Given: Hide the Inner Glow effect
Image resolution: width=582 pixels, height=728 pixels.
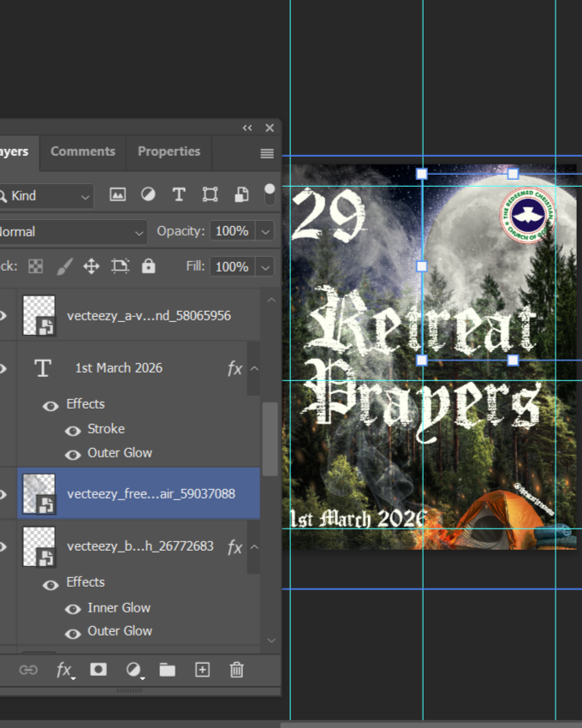Looking at the screenshot, I should pos(73,609).
